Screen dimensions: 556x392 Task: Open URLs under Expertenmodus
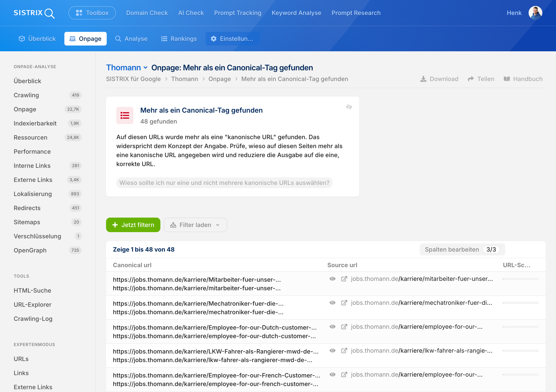click(x=21, y=359)
